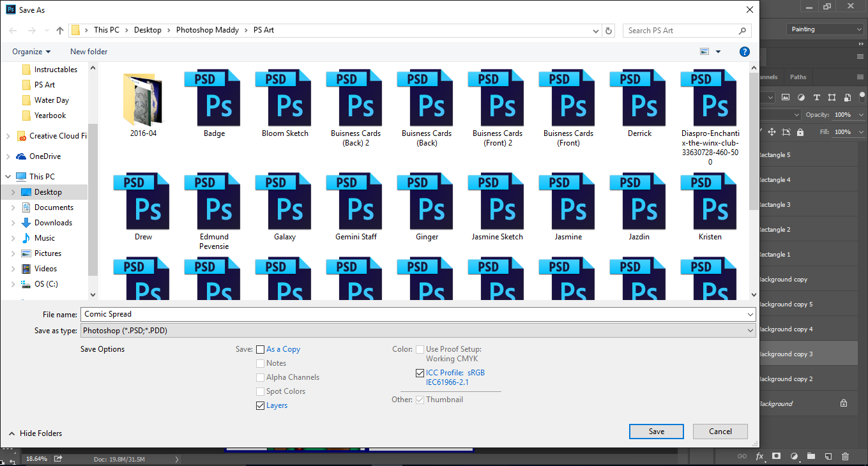The height and width of the screenshot is (466, 868).
Task: Click the Alpha Channels checkbox
Action: click(x=260, y=377)
